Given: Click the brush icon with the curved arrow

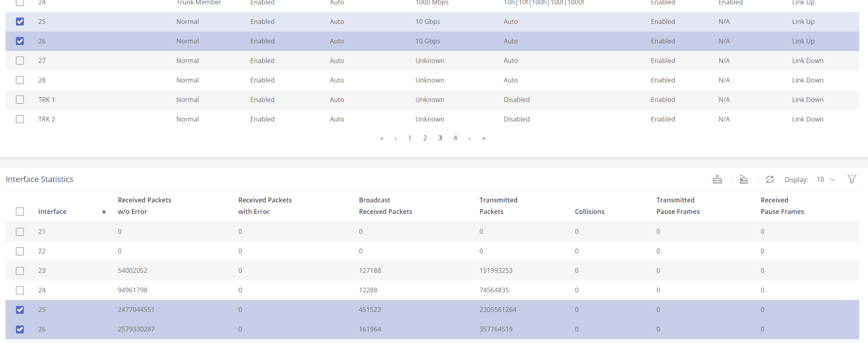Looking at the screenshot, I should 743,179.
